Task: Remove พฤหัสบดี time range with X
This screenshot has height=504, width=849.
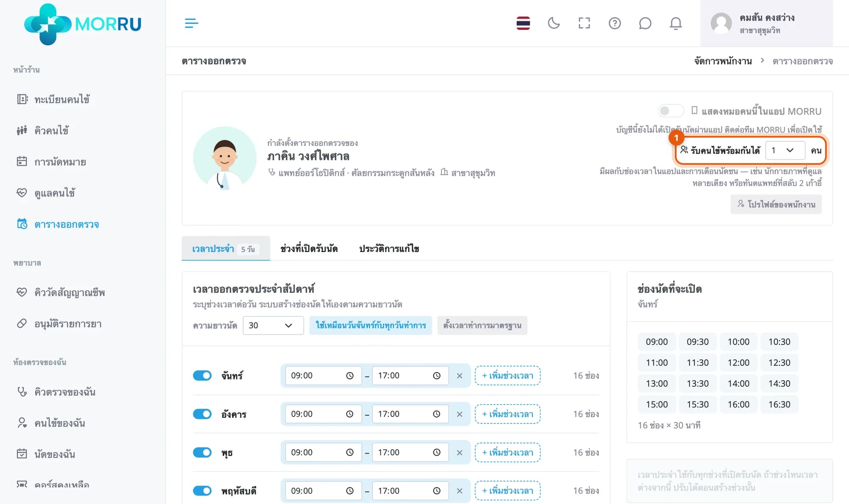Action: pyautogui.click(x=459, y=491)
